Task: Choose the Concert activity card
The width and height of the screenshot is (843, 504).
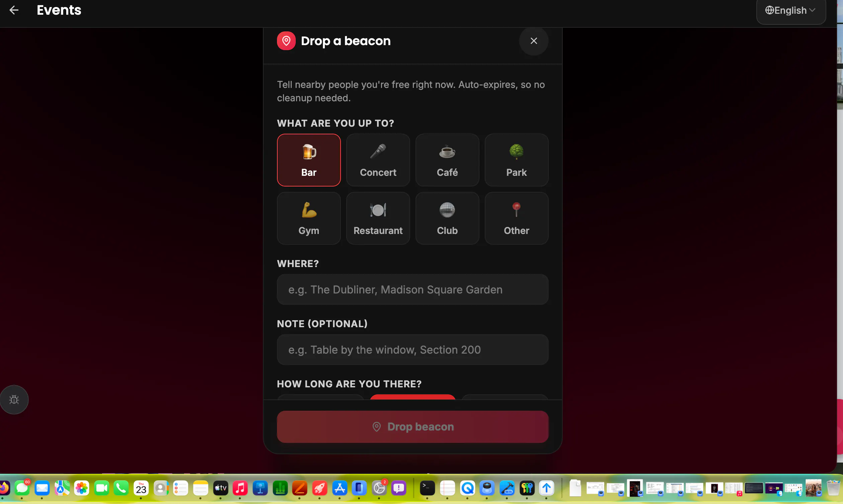Action: point(378,160)
